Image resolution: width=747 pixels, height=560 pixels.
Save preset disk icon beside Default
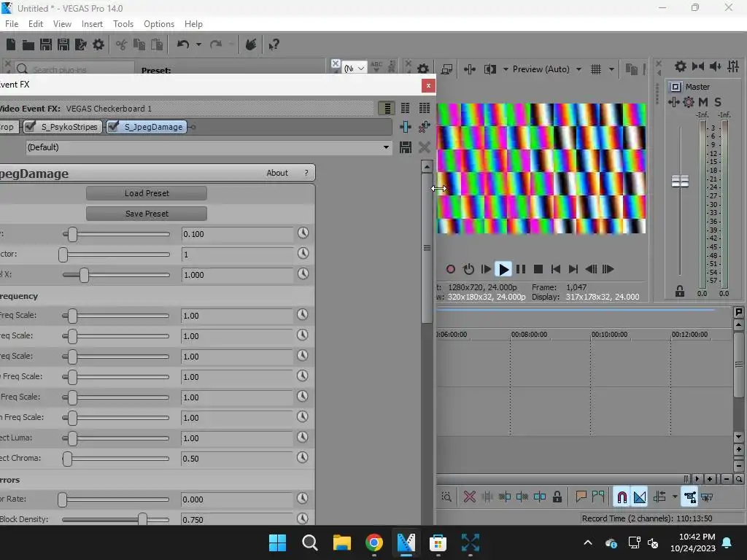[406, 147]
